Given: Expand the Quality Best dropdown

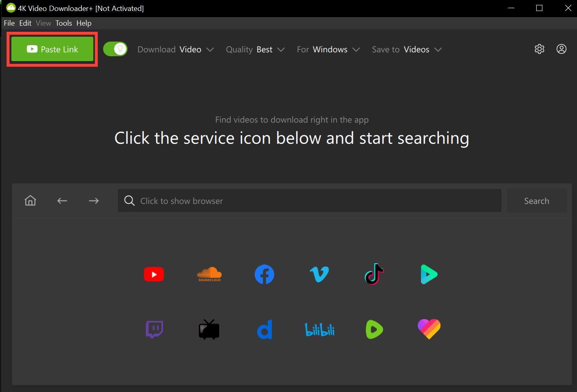Looking at the screenshot, I should 255,50.
